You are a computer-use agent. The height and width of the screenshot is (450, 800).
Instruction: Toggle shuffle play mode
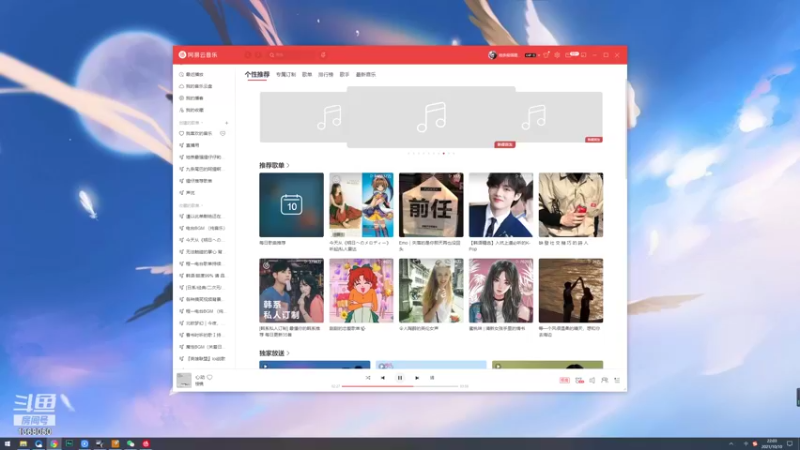(368, 378)
